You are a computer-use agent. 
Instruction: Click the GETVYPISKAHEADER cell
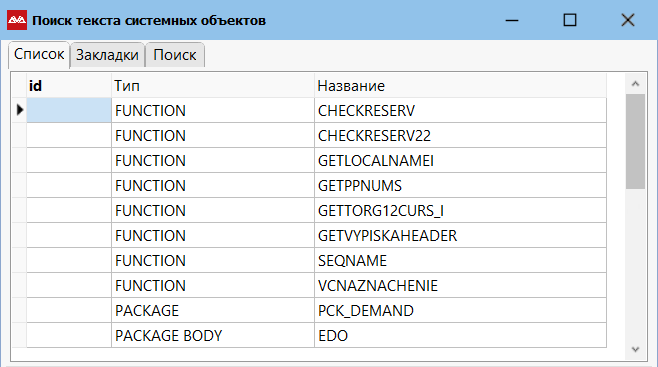click(x=460, y=235)
